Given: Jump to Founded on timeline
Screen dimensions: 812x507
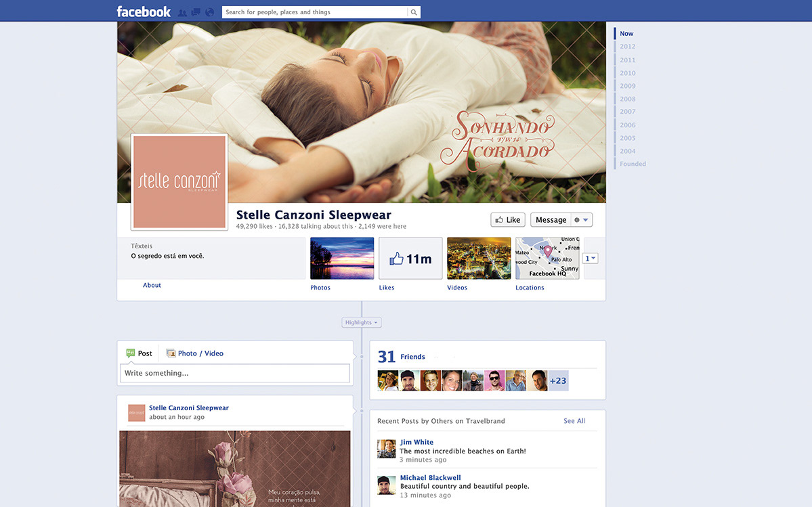Looking at the screenshot, I should point(633,164).
